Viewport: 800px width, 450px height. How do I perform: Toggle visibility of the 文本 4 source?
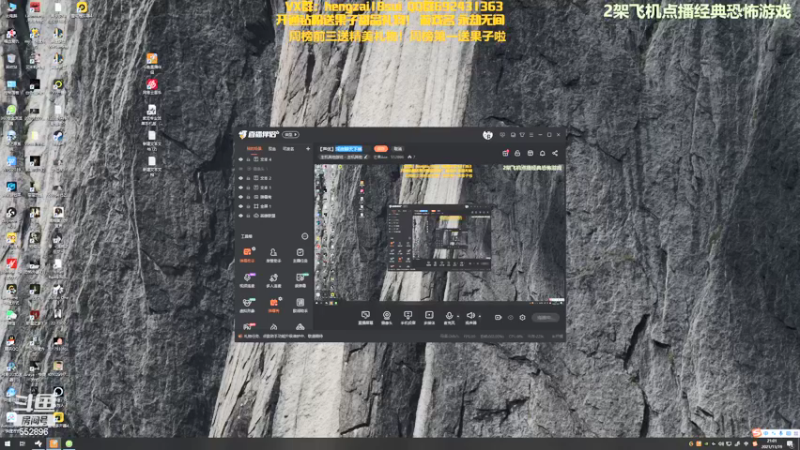241,160
